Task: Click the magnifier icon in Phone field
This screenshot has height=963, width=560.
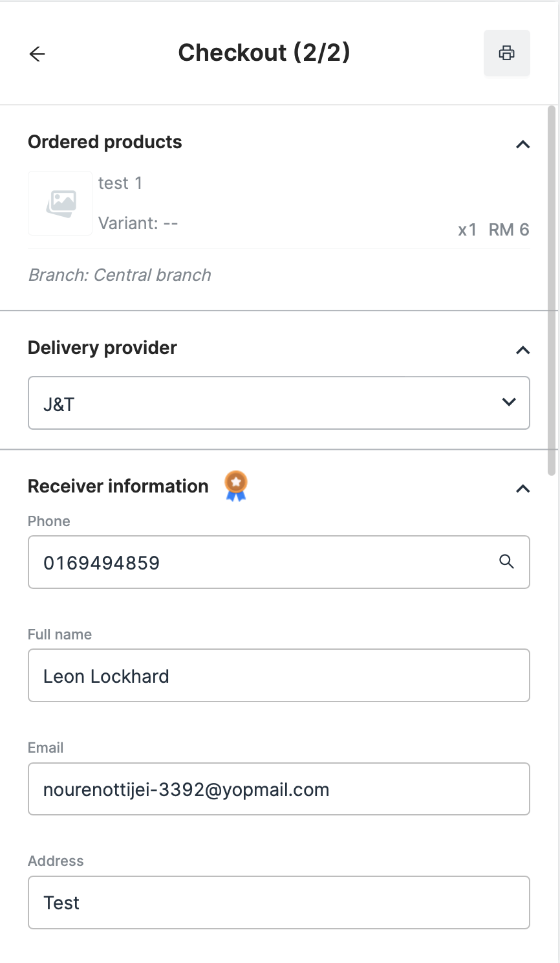Action: click(507, 562)
